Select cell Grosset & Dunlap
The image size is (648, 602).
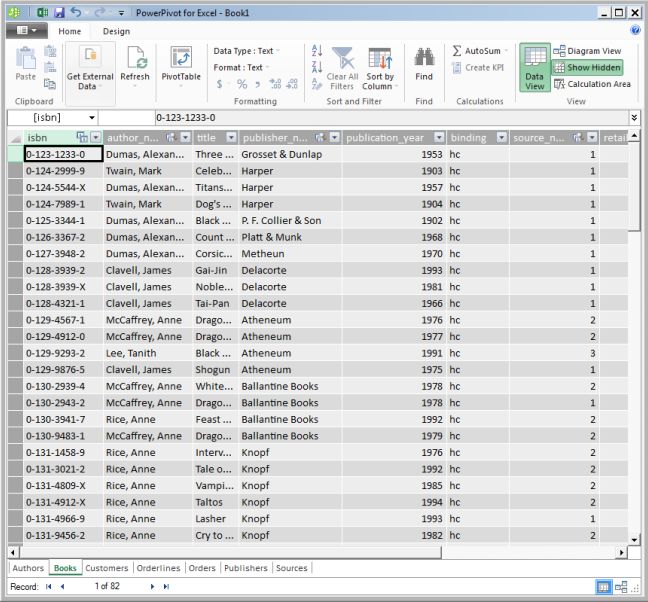coord(290,155)
